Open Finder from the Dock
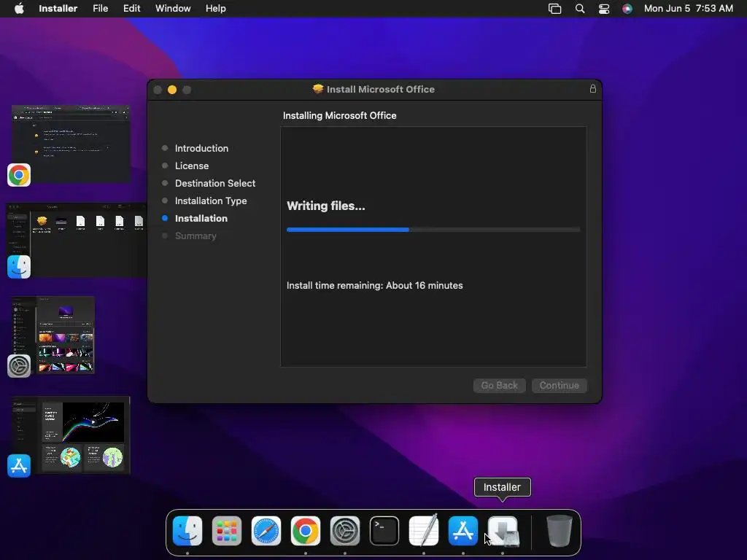This screenshot has height=560, width=747. (x=187, y=531)
